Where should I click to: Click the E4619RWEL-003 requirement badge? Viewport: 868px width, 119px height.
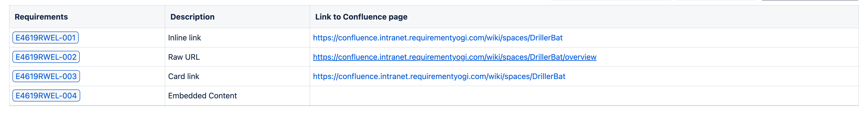(46, 76)
